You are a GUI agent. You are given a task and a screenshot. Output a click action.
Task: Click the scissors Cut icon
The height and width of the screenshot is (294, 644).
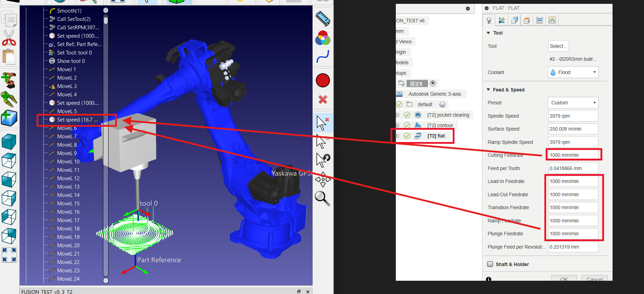[x=9, y=38]
